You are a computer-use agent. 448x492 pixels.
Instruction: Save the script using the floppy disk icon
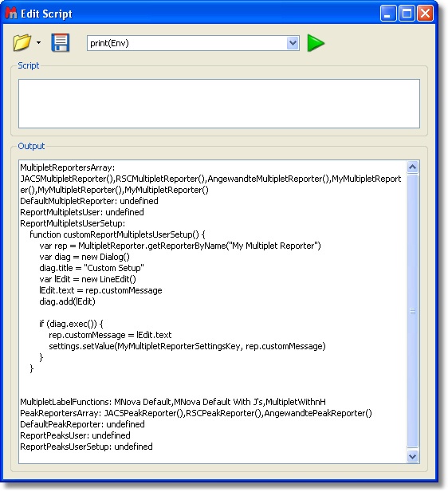click(x=61, y=43)
